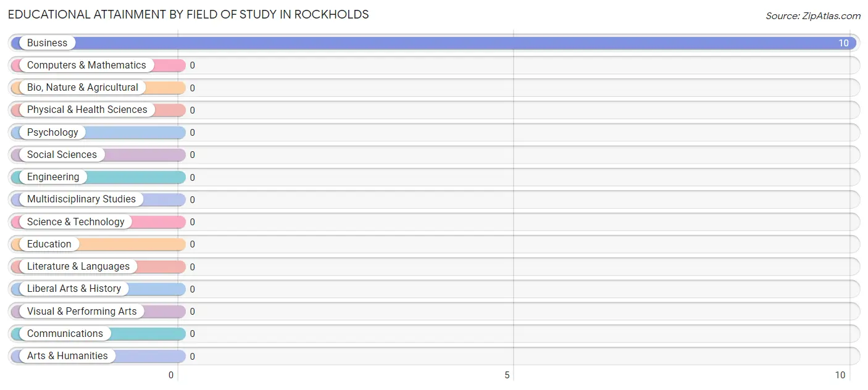Click the Psychology label
The height and width of the screenshot is (390, 868).
52,133
